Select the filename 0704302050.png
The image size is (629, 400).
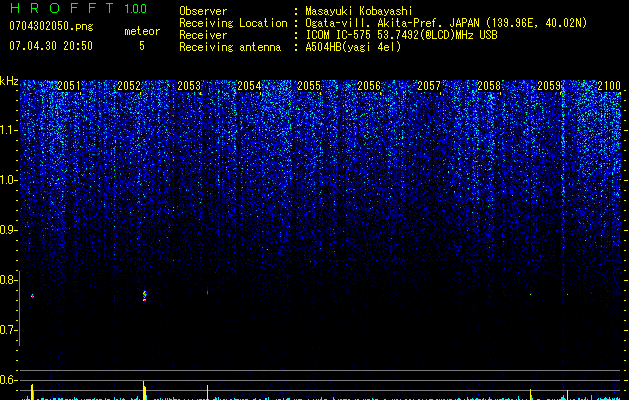coord(51,26)
